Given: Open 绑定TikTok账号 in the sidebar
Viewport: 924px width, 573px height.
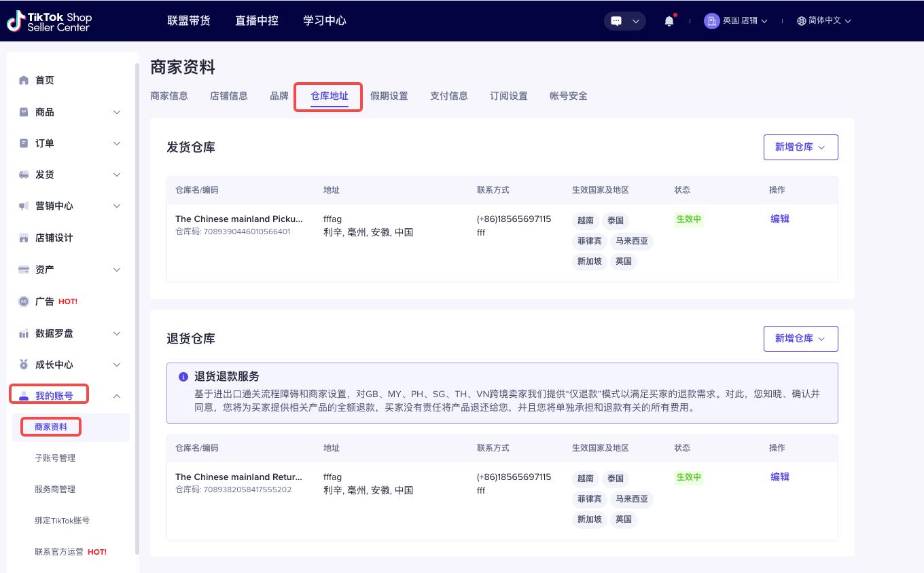Looking at the screenshot, I should pyautogui.click(x=62, y=521).
